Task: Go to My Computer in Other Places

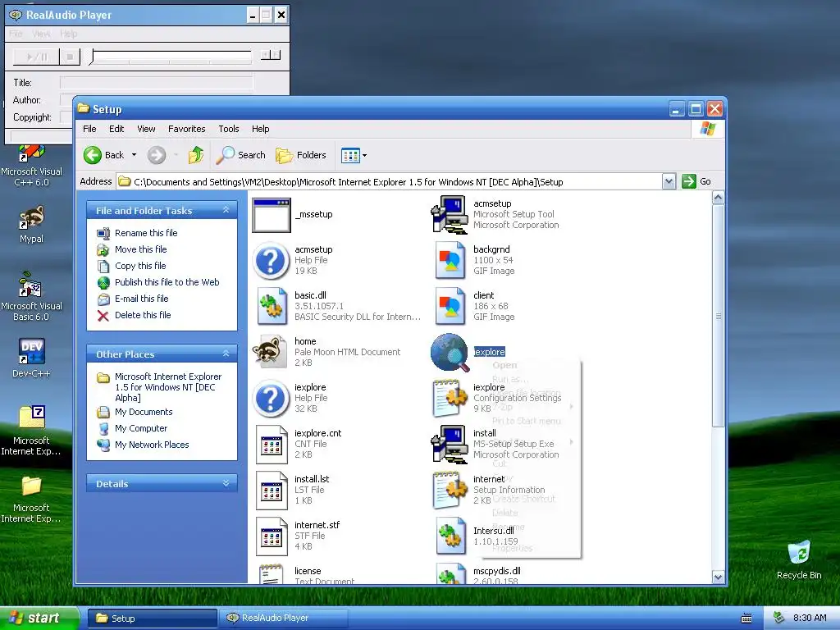Action: pos(141,428)
